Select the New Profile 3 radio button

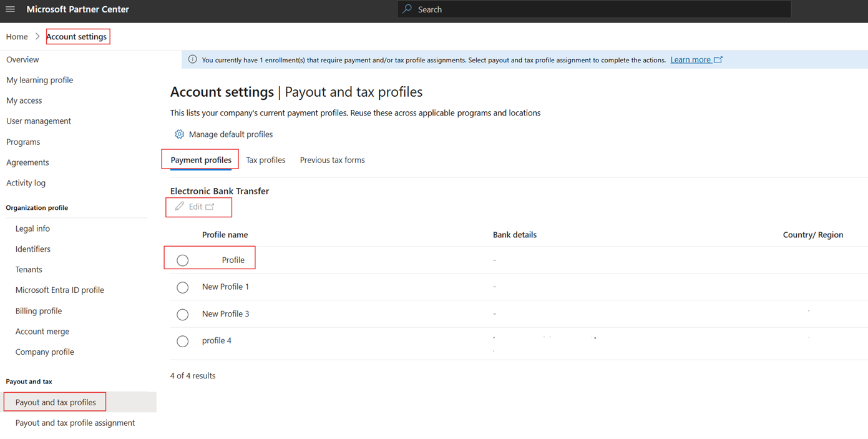(x=182, y=314)
